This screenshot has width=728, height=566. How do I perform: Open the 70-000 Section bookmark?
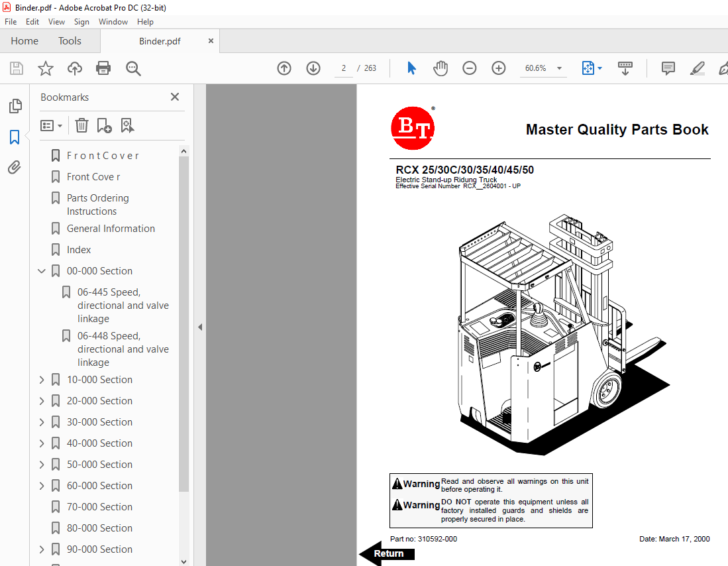99,507
